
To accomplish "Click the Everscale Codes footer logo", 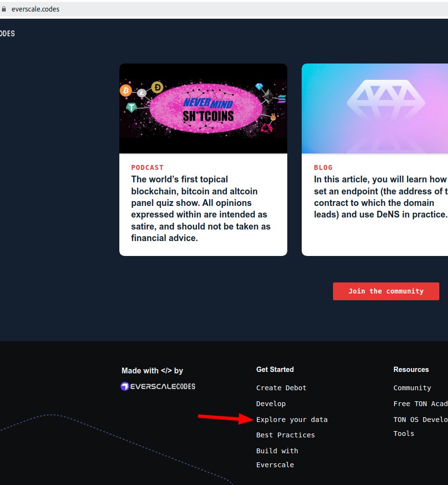I will click(x=158, y=386).
